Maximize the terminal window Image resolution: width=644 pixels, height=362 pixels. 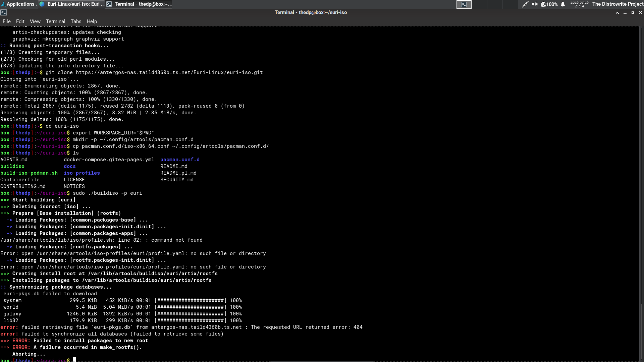pos(633,12)
